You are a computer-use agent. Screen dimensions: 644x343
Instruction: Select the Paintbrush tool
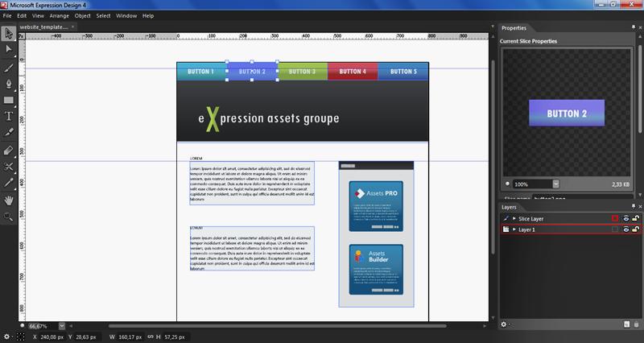click(x=9, y=68)
